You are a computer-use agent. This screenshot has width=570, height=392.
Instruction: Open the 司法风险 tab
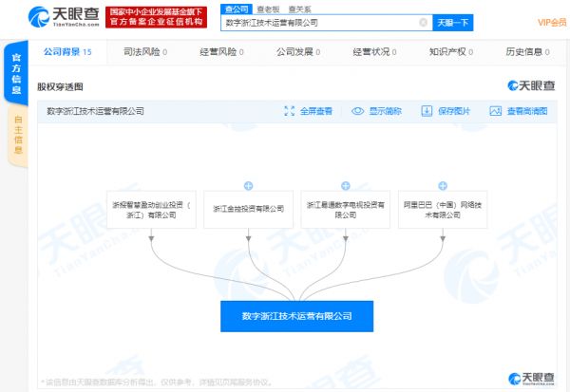pyautogui.click(x=147, y=52)
